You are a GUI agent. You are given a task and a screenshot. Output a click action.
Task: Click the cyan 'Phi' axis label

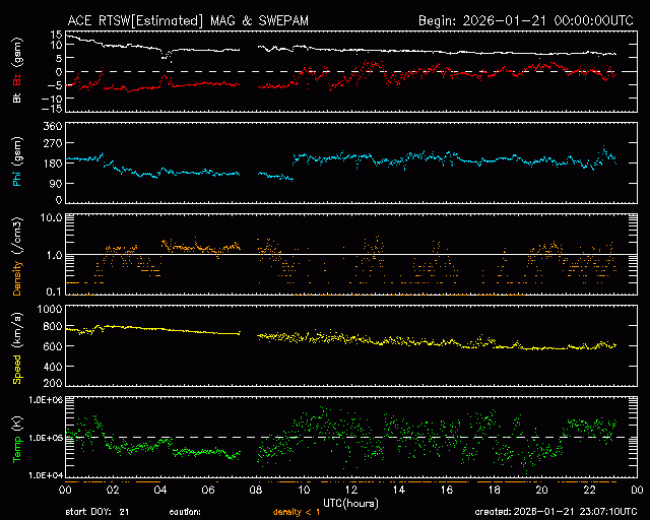17,177
